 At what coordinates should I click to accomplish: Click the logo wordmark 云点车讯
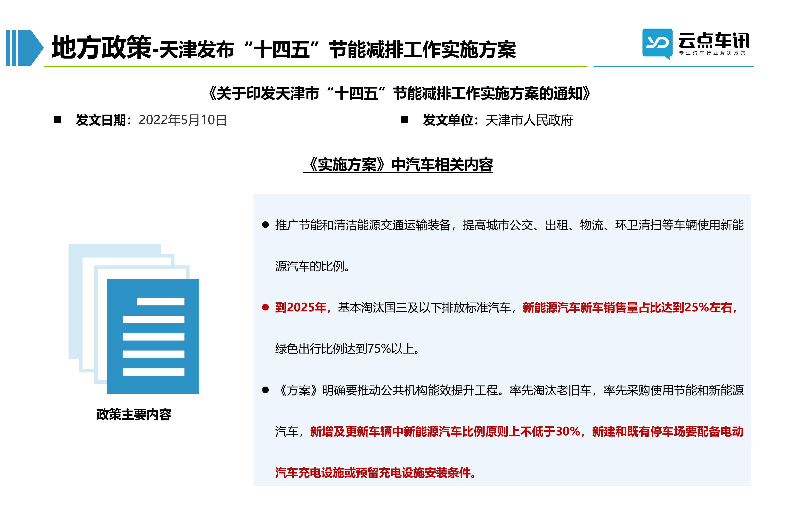pos(714,40)
